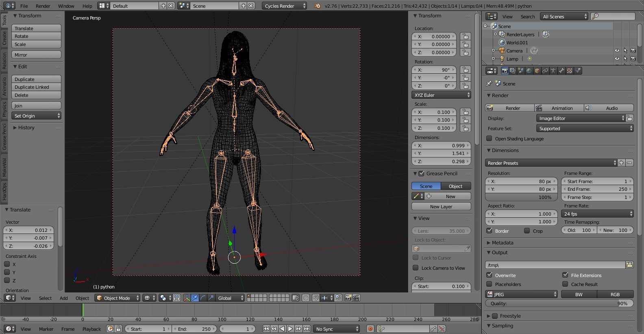
Task: Open the XYZ Euler rotation mode dropdown
Action: [441, 95]
